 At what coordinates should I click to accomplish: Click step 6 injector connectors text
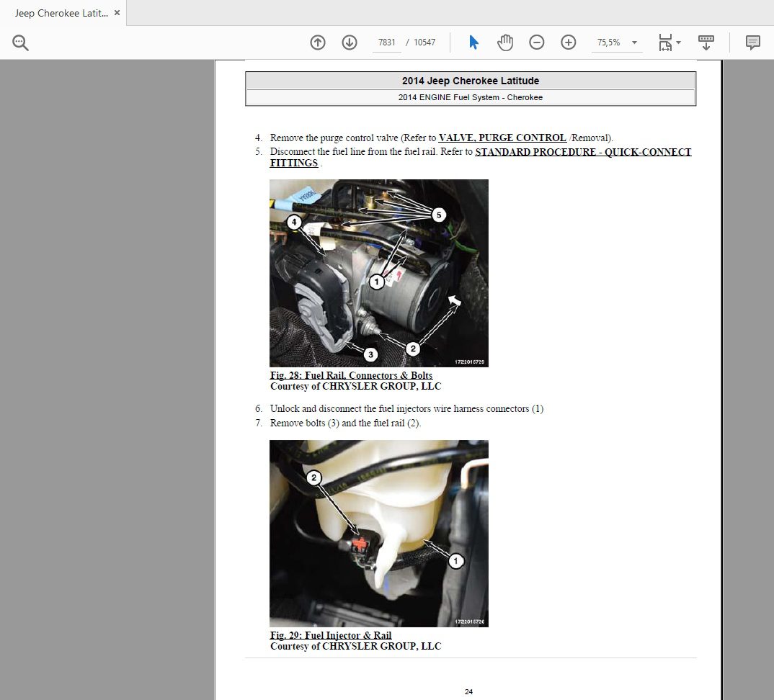(x=406, y=409)
